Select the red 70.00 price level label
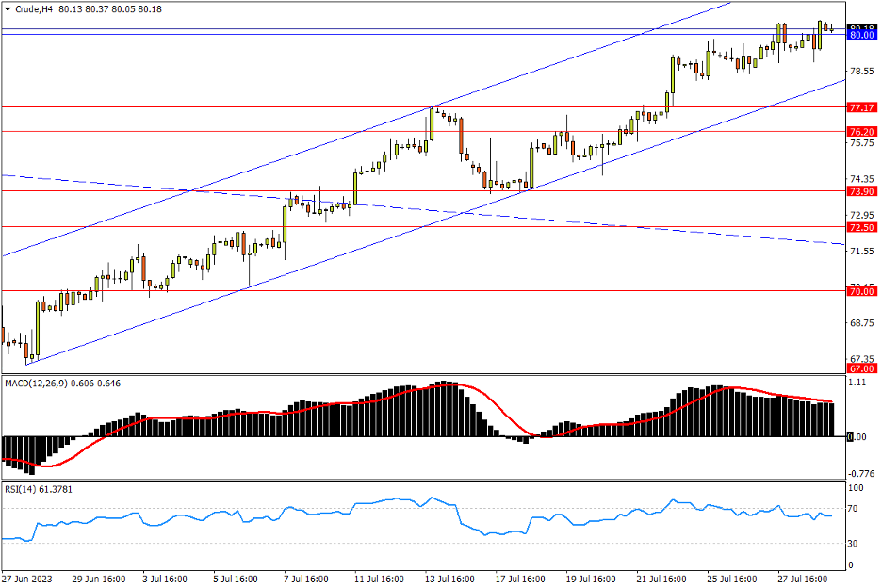Image resolution: width=882 pixels, height=588 pixels. [x=861, y=291]
